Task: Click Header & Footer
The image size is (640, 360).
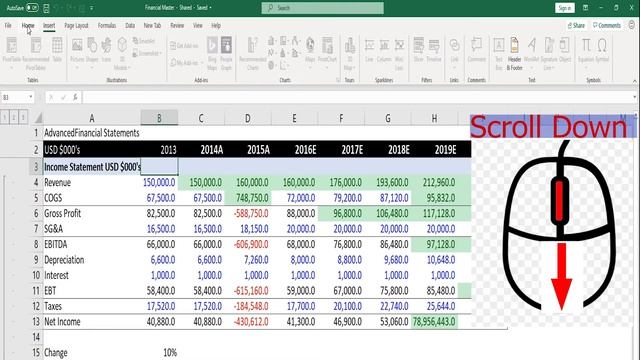Action: (514, 53)
